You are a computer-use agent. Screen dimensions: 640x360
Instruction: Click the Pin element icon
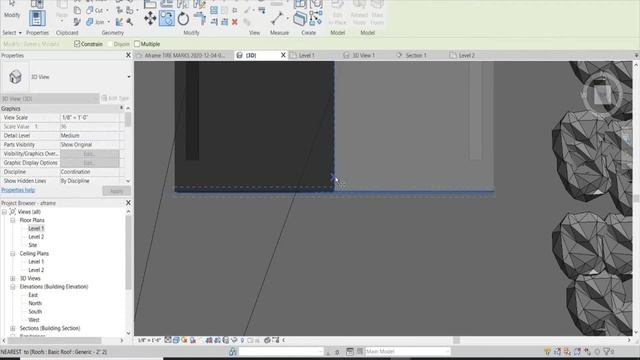coord(235,10)
